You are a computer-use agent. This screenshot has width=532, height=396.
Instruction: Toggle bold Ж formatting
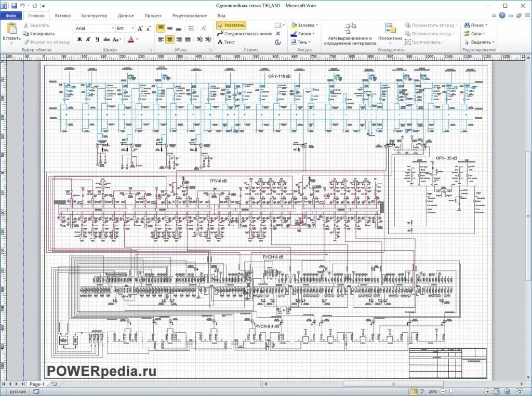coord(79,39)
